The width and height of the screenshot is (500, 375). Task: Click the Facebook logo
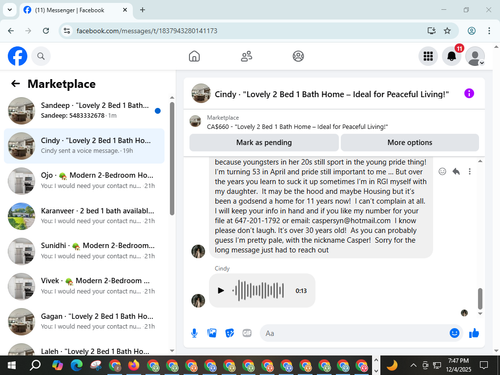coord(17,56)
